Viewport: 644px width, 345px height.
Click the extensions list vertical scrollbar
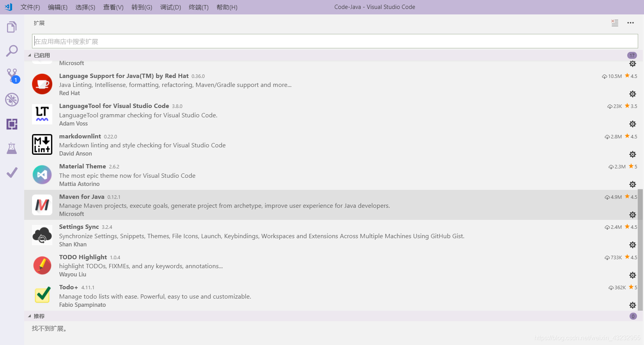[x=640, y=249]
